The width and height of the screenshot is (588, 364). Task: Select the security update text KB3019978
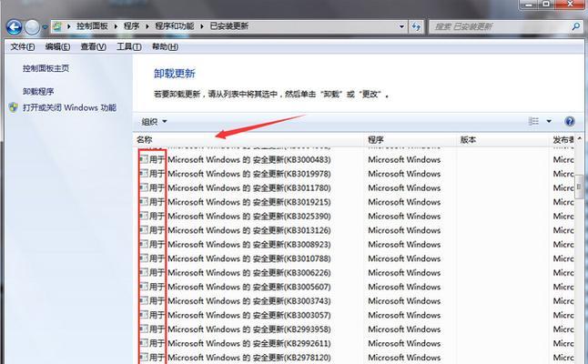coord(240,174)
